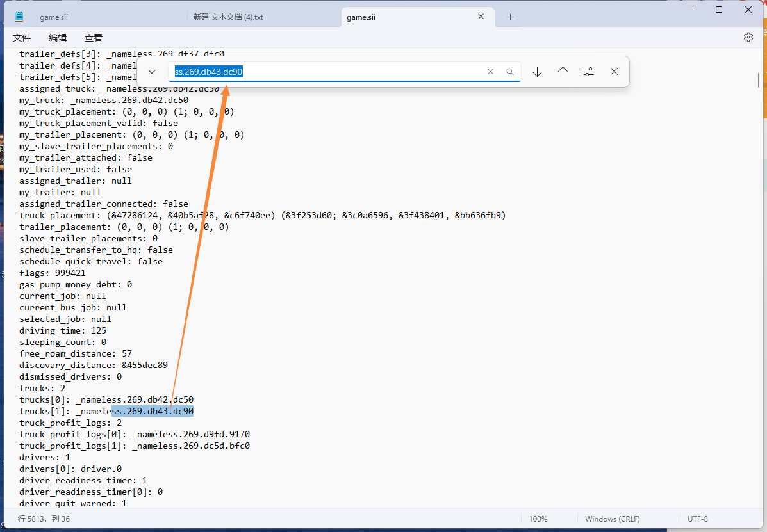Click the line 'current_bus_job: null'
Image resolution: width=767 pixels, height=532 pixels.
[73, 308]
